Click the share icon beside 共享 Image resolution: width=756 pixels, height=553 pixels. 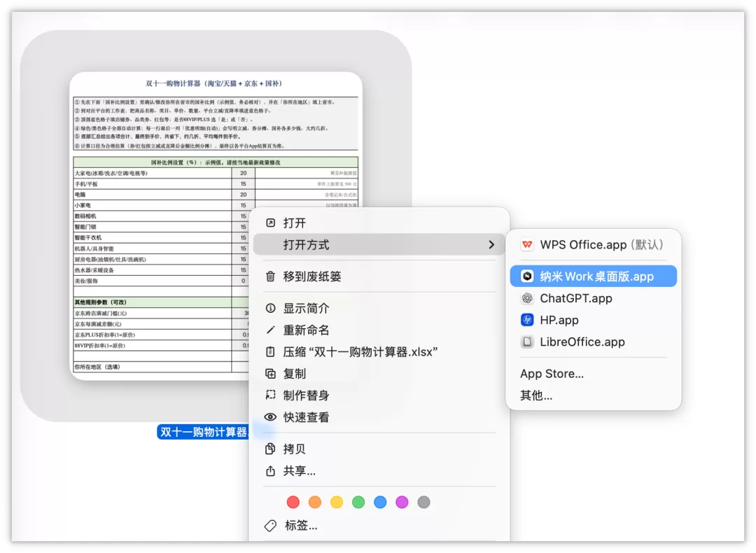click(270, 470)
